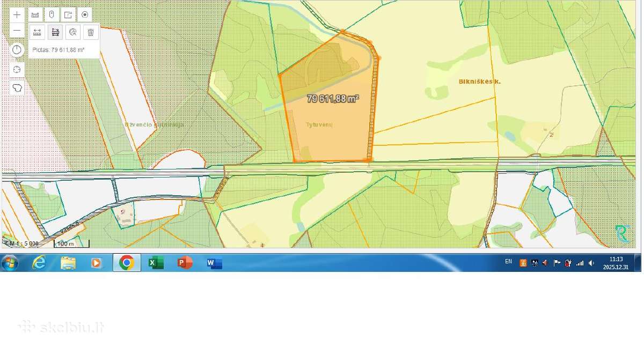Launch Internet Explorer from the taskbar
The image size is (644, 362).
[x=39, y=263]
